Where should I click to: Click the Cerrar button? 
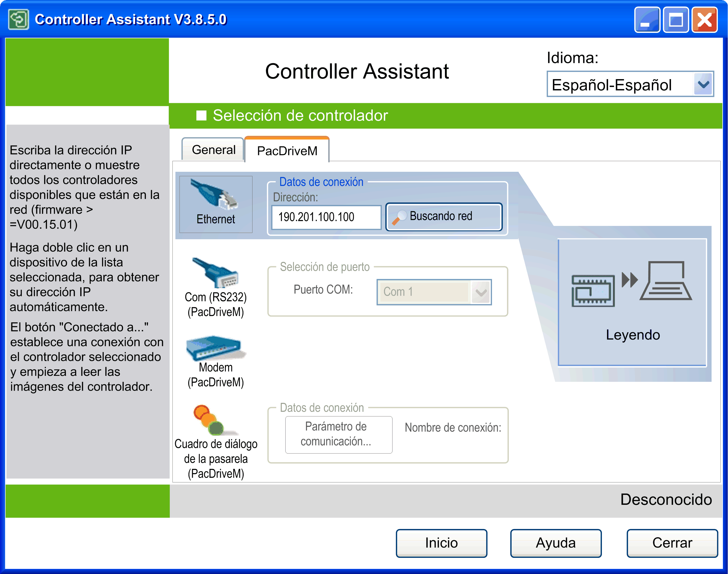click(672, 543)
